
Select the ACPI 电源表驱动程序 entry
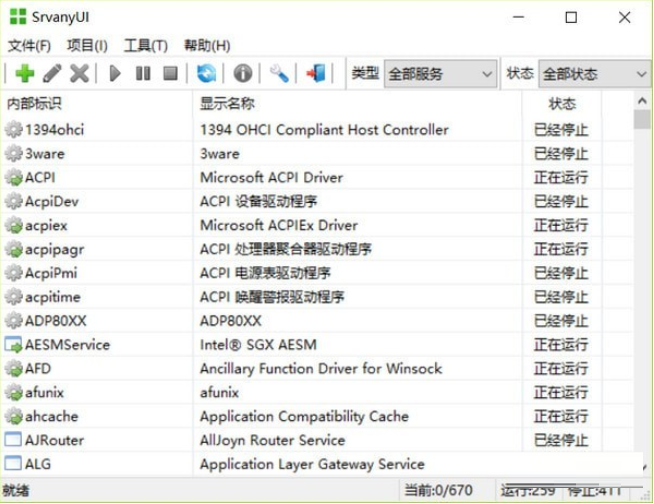(x=265, y=273)
